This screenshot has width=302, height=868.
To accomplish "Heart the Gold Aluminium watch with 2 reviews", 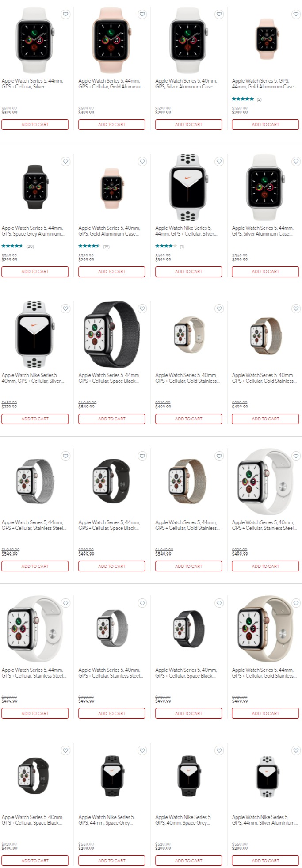I will (x=296, y=14).
